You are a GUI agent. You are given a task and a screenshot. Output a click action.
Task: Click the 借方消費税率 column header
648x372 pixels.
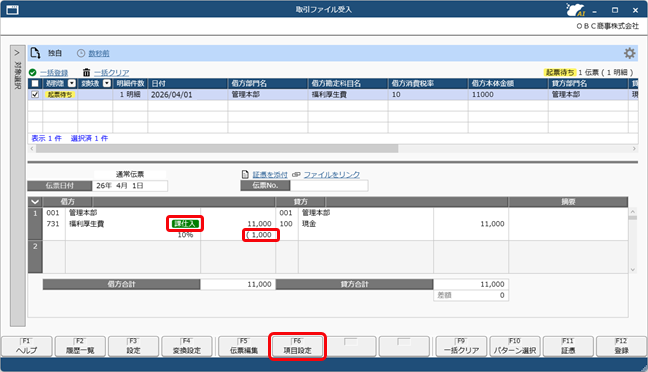pyautogui.click(x=428, y=83)
